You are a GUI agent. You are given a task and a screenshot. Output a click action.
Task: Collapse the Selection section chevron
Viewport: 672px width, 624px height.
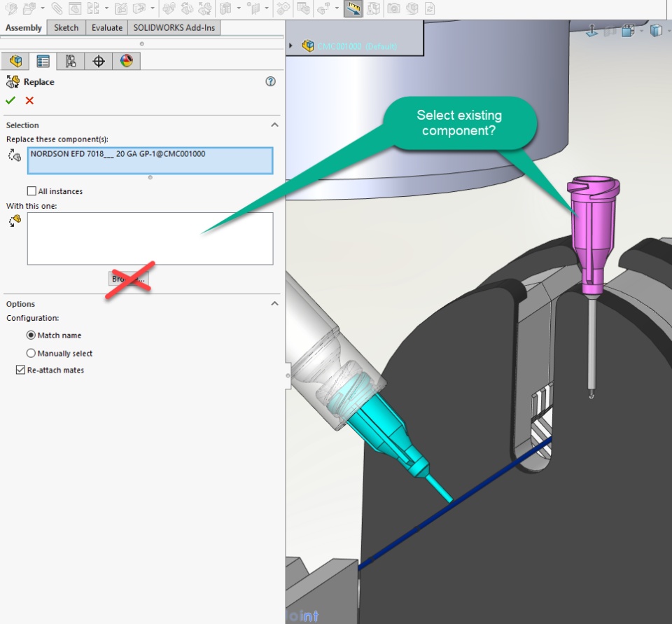click(274, 125)
